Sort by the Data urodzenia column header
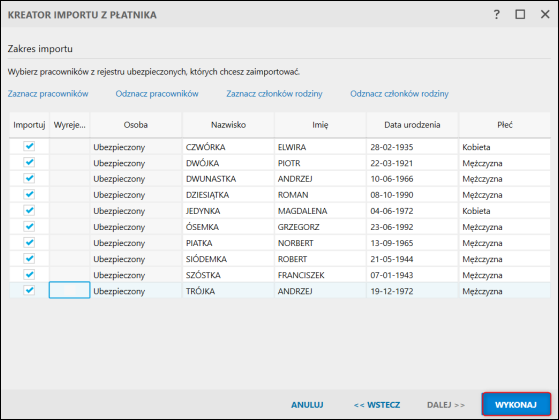559x420 pixels. click(412, 125)
